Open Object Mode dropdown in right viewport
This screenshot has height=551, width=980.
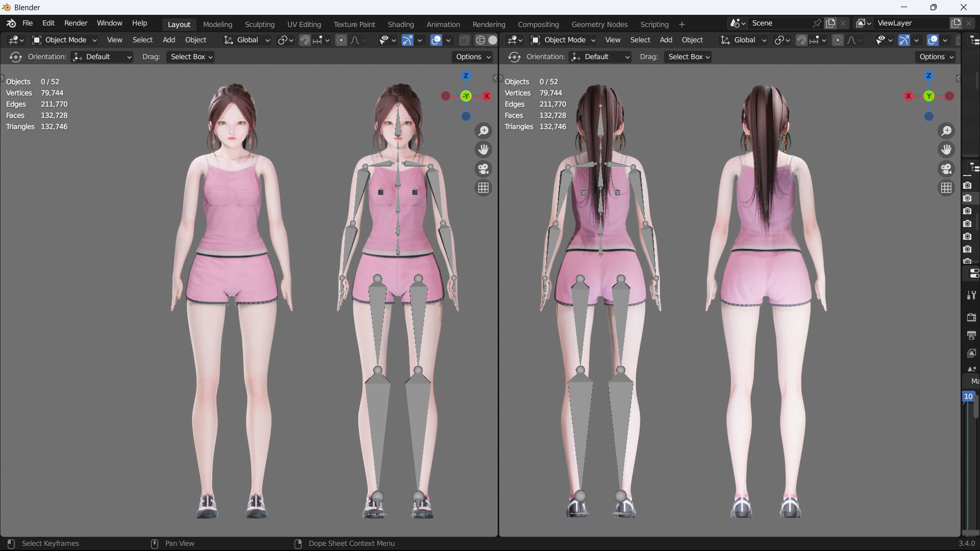pyautogui.click(x=563, y=40)
